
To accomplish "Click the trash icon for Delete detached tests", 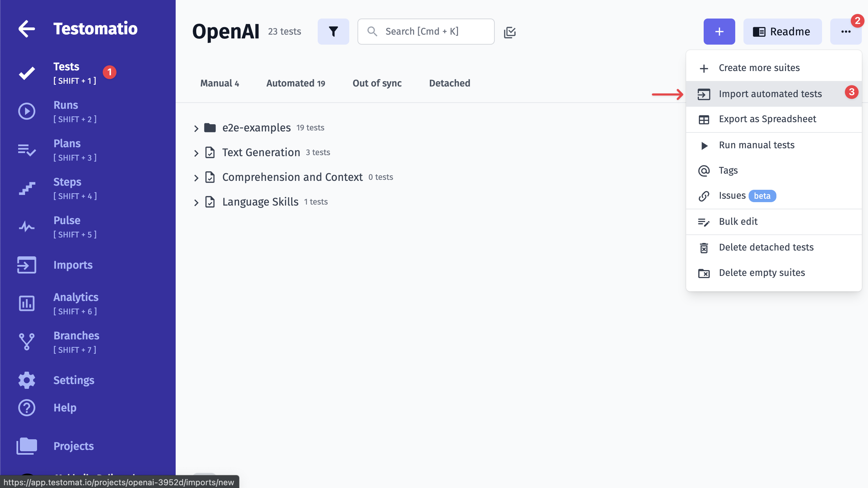I will 704,247.
